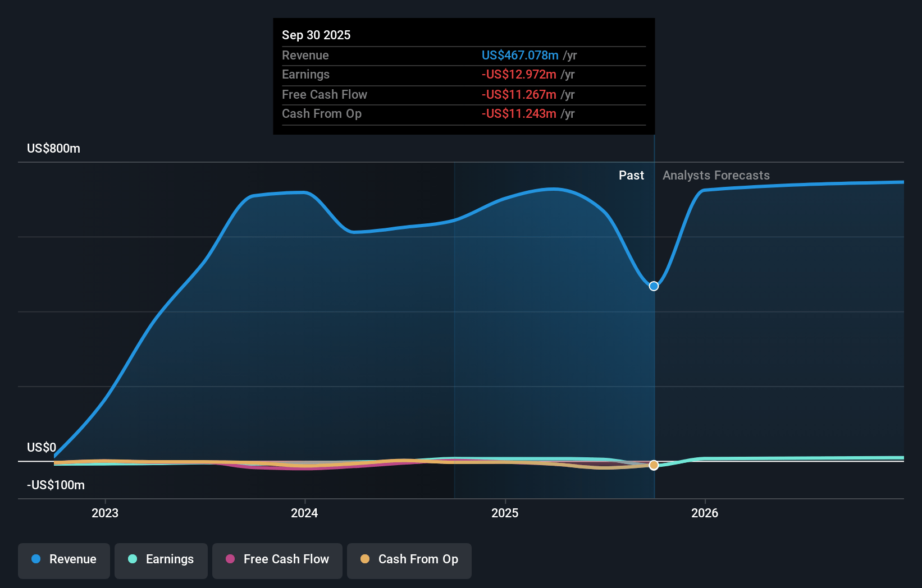Image resolution: width=922 pixels, height=588 pixels.
Task: Click the 2024 x-axis tick label
Action: [304, 513]
